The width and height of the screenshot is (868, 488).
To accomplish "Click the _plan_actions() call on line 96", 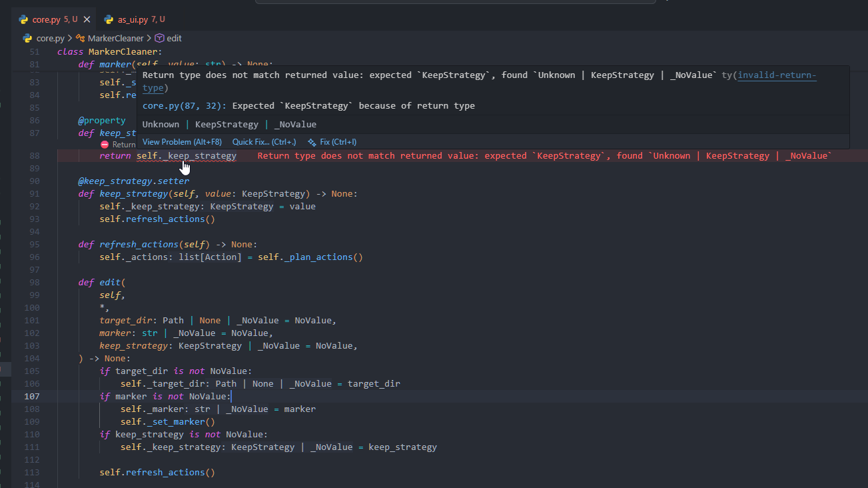I will coord(324,257).
